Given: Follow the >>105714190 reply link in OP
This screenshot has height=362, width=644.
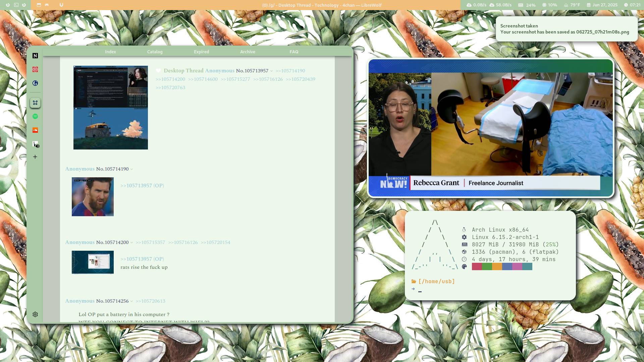Looking at the screenshot, I should tap(290, 71).
